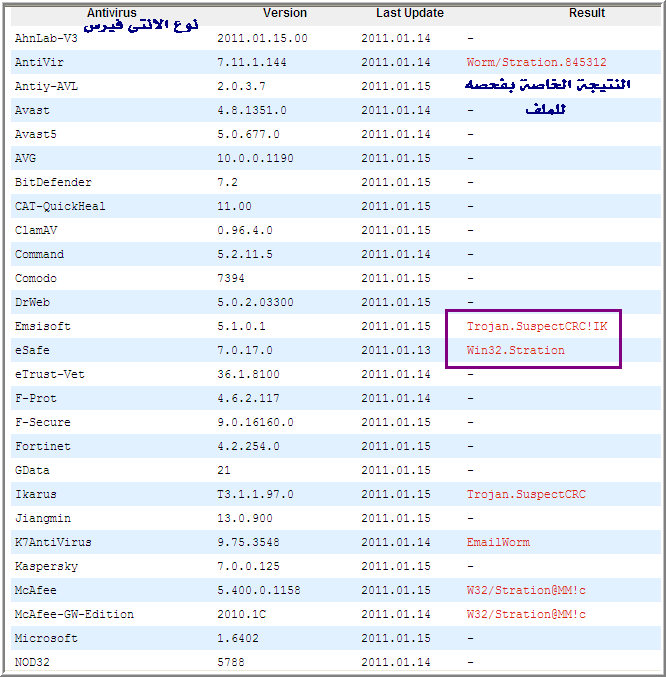Screen dimensions: 666x677
Task: Select the Kaspersky antivirus name
Action: [x=46, y=566]
